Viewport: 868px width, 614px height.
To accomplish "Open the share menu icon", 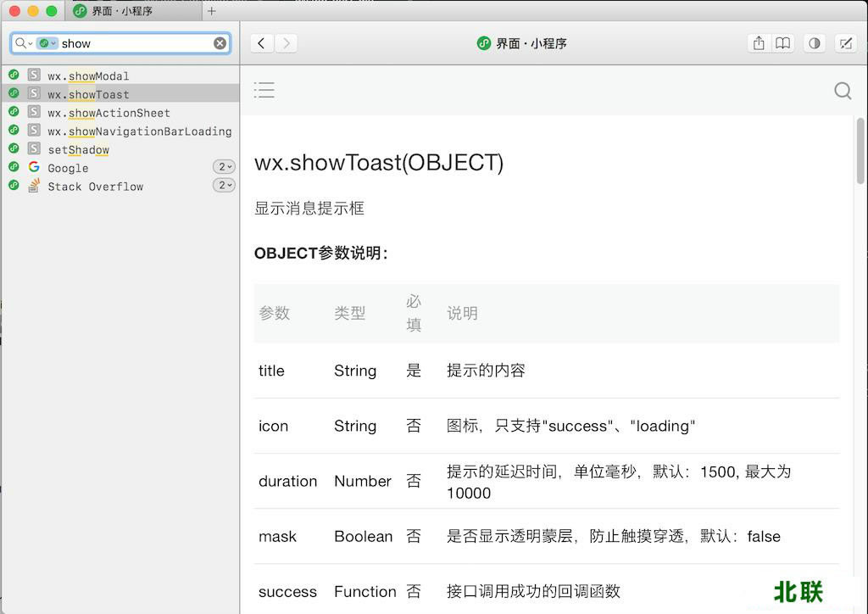I will click(x=759, y=43).
